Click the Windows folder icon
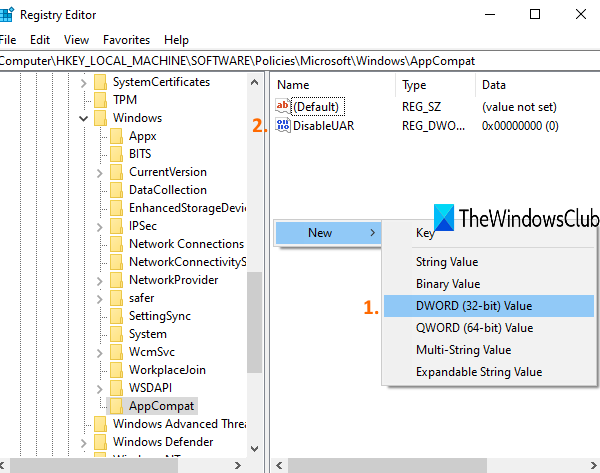 [x=101, y=118]
